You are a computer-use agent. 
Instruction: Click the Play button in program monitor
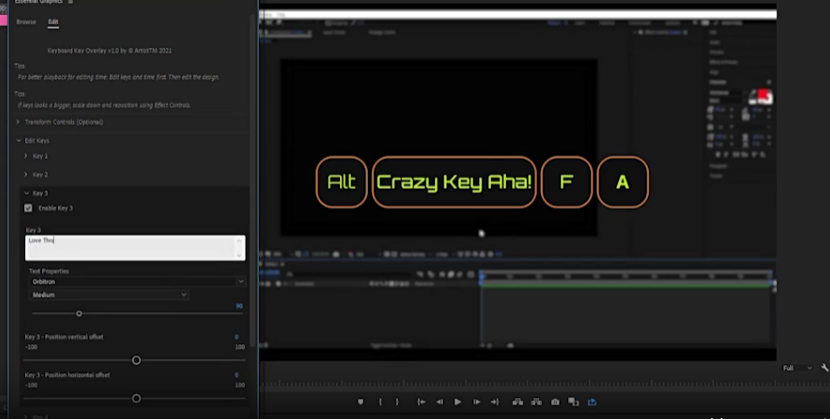[x=458, y=402]
